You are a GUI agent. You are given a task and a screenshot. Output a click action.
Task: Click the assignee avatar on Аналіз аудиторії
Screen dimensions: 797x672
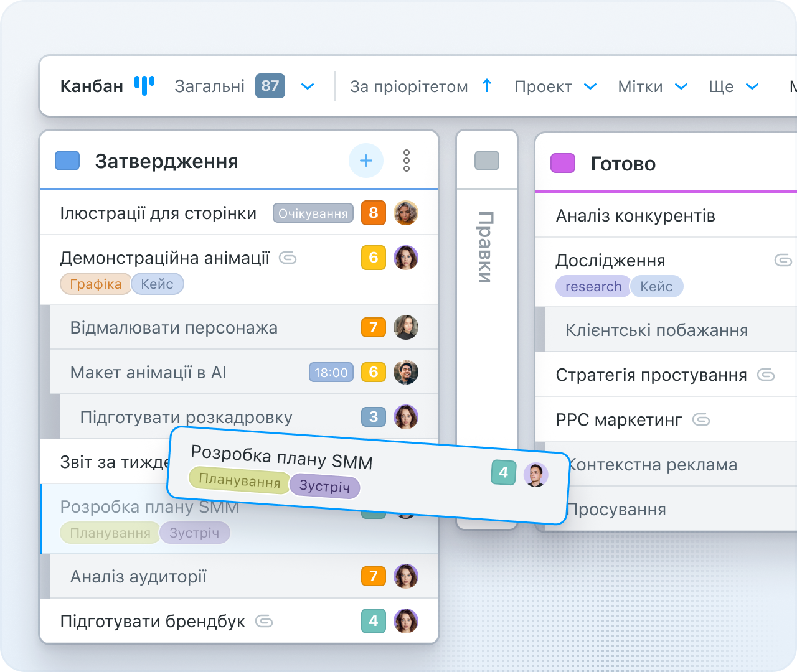(x=406, y=576)
